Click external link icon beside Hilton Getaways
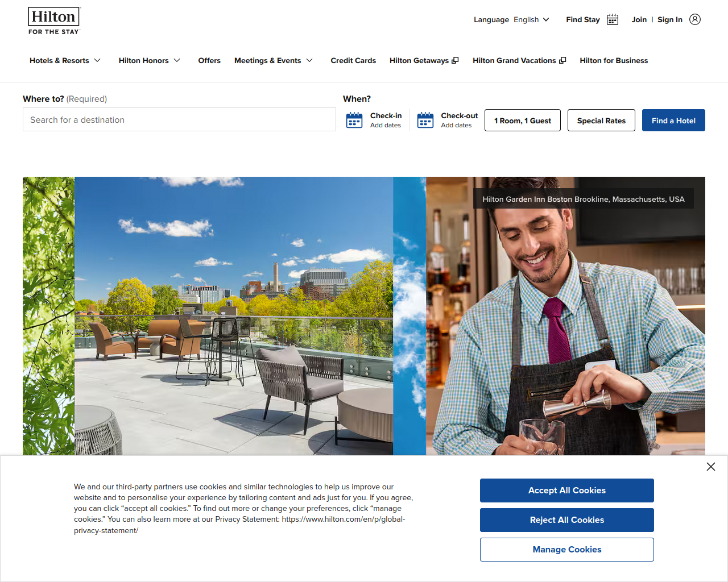Viewport: 728px width, 582px height. pos(455,60)
